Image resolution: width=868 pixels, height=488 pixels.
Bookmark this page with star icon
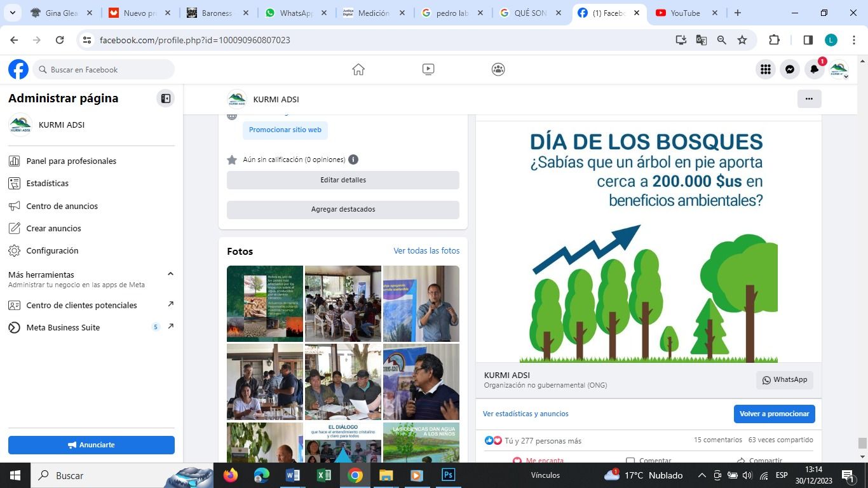[x=742, y=40]
